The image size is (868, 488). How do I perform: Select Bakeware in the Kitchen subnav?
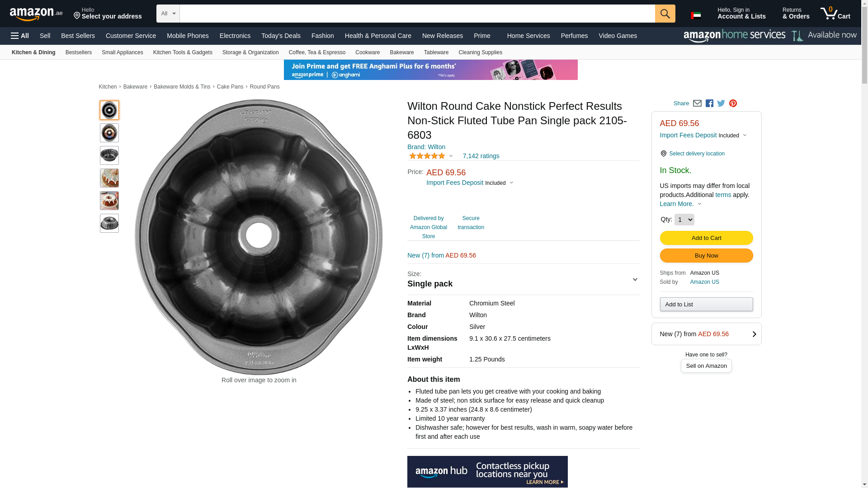coord(401,52)
